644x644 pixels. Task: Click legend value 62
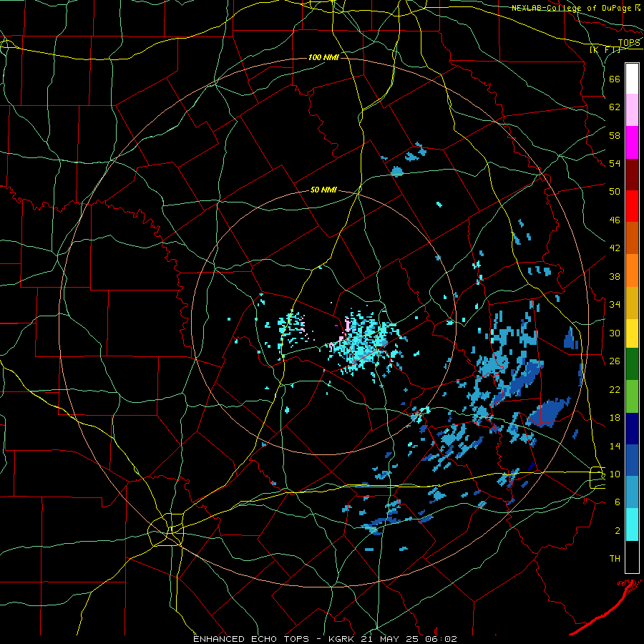[615, 107]
